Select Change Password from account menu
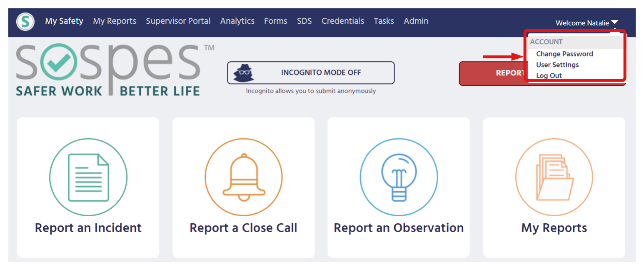Screen dimensions: 644x270 click(x=564, y=54)
